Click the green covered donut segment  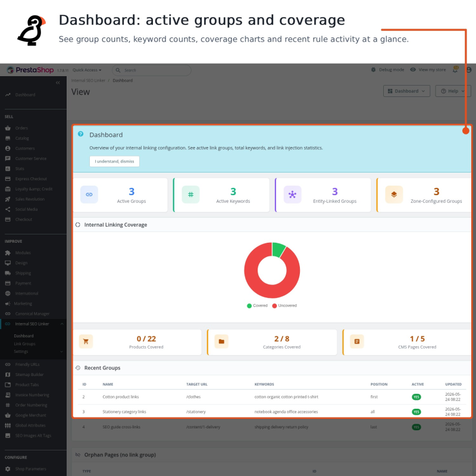pyautogui.click(x=278, y=249)
